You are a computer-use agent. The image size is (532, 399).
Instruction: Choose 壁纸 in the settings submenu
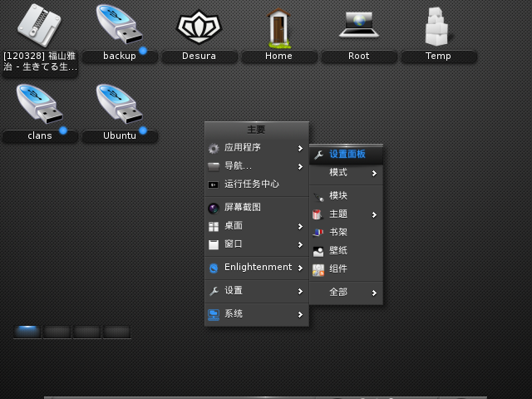pyautogui.click(x=347, y=251)
